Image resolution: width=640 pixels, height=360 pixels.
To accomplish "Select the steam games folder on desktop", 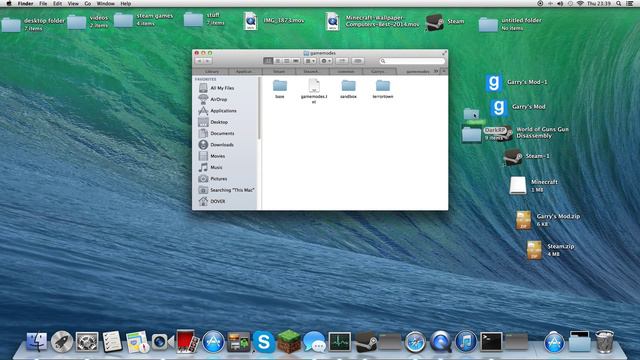I will [x=123, y=20].
